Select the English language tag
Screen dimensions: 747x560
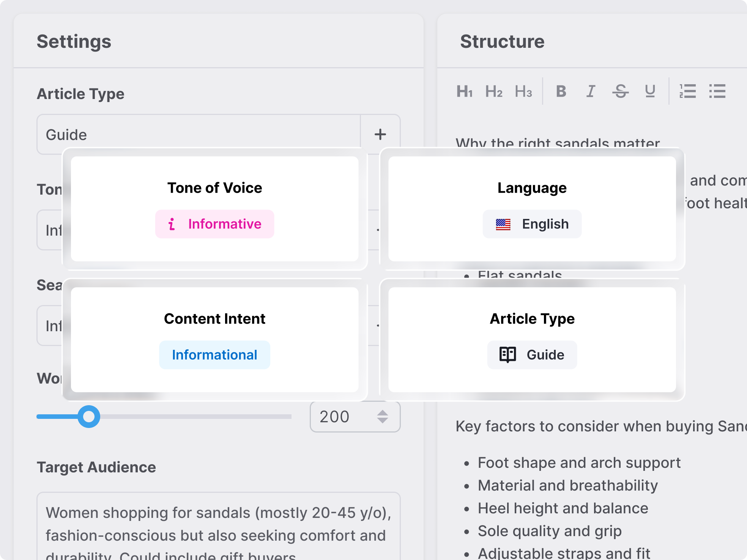pyautogui.click(x=532, y=224)
